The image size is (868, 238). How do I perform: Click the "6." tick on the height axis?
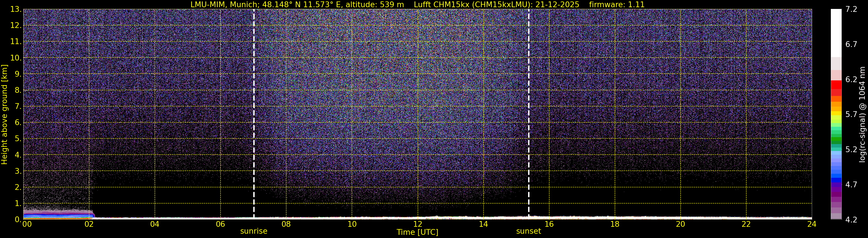[x=18, y=123]
